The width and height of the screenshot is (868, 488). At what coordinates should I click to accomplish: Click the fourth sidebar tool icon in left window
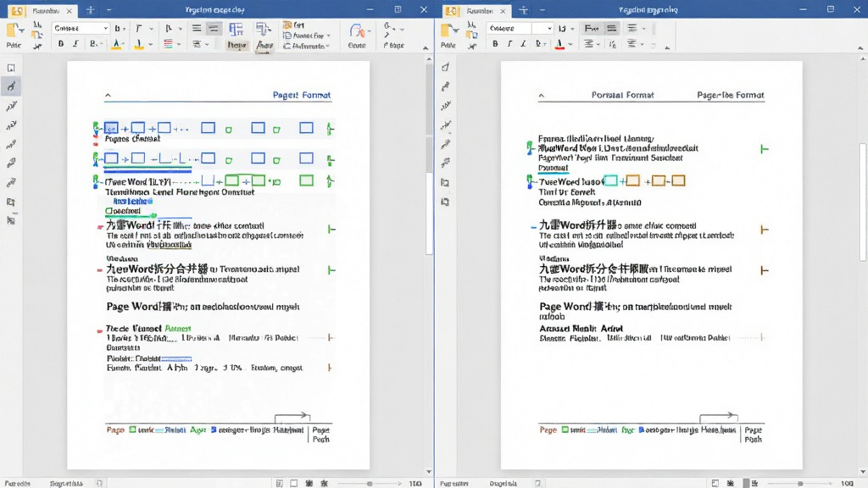click(11, 125)
